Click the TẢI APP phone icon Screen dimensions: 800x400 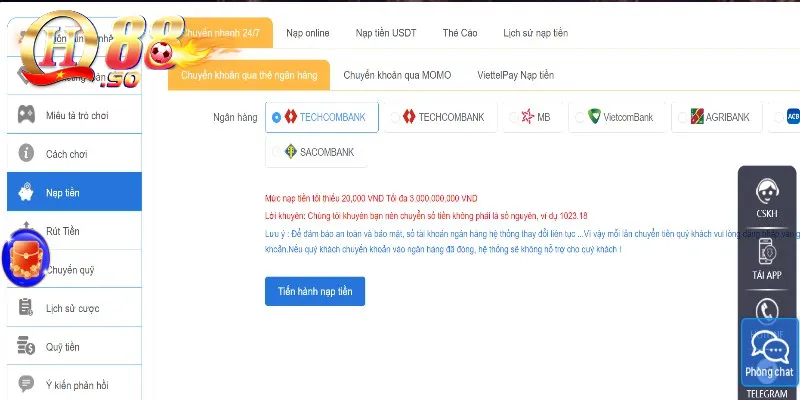[766, 253]
